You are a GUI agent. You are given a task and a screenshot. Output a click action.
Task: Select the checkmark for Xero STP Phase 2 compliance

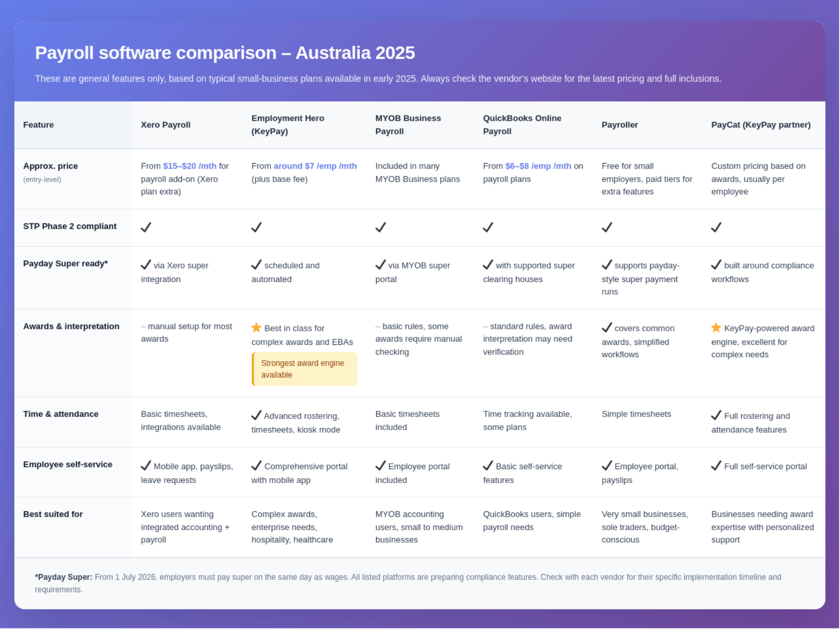coord(146,227)
